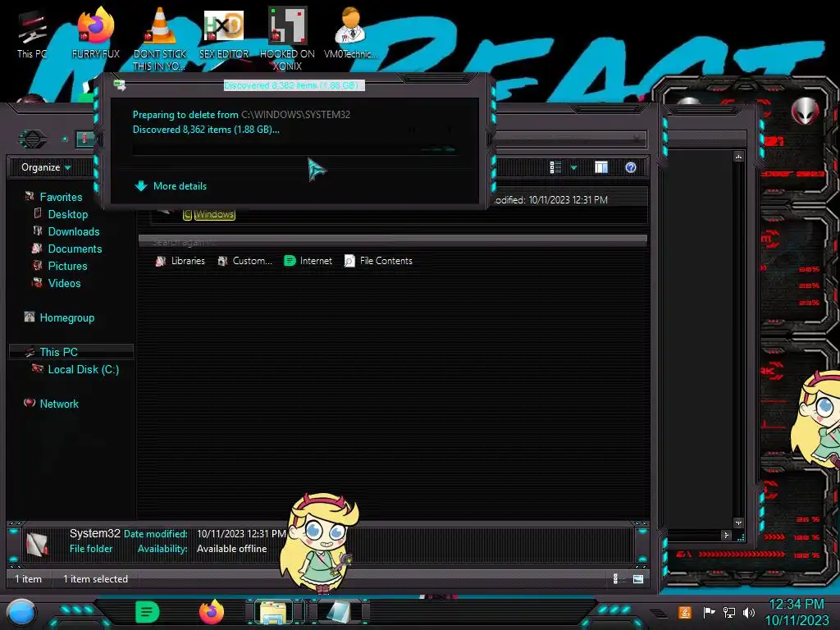Open Firefox from the taskbar
The height and width of the screenshot is (630, 840).
[x=211, y=612]
